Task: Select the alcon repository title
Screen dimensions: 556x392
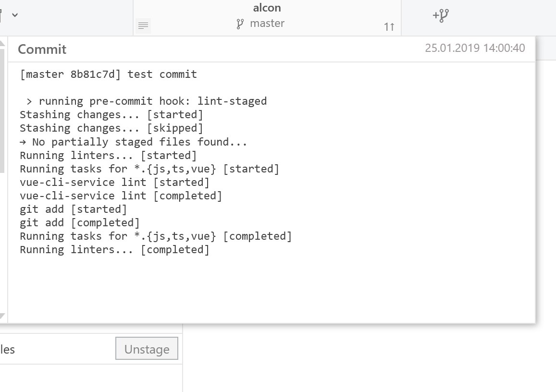Action: pos(267,7)
